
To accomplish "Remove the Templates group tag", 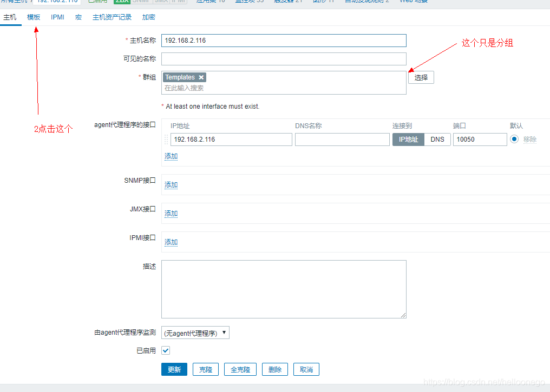I will point(201,77).
